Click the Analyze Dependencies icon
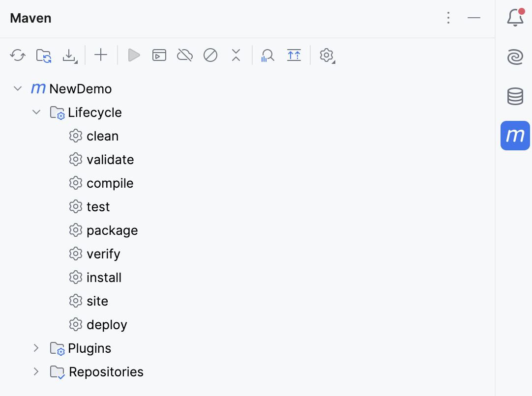Screen dimensions: 532x396 tap(267, 55)
